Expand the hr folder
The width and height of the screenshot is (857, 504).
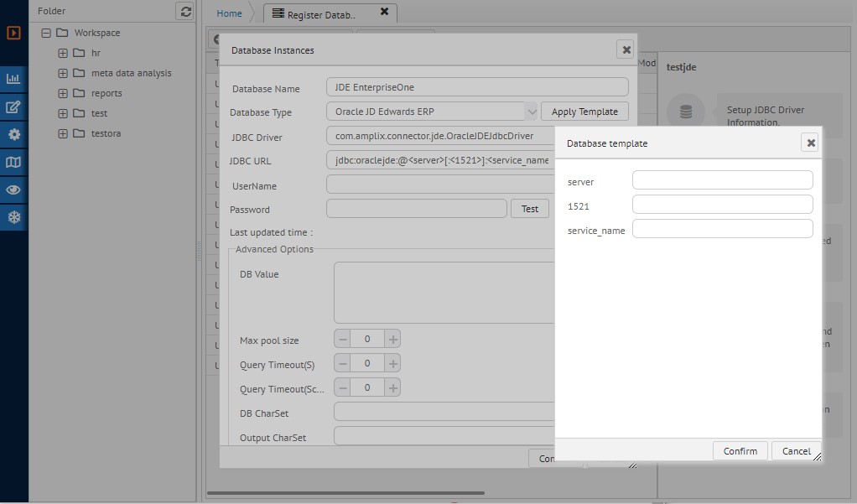63,54
